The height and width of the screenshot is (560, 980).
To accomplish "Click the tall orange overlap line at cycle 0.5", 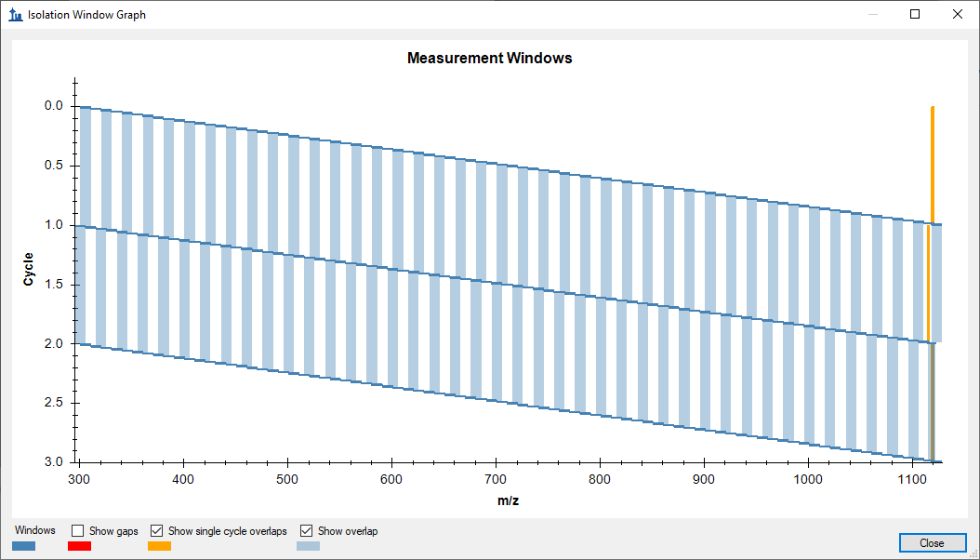I will pos(932,166).
